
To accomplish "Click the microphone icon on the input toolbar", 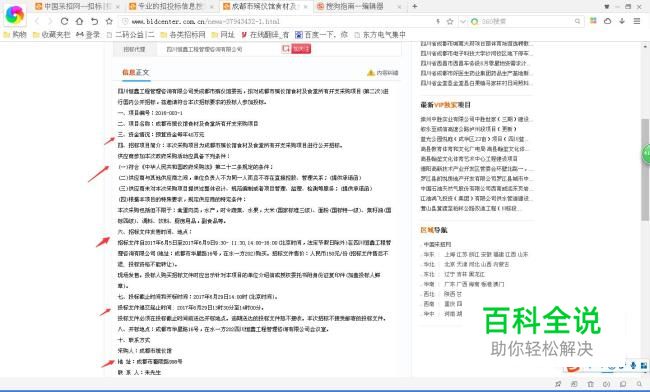I will pos(633,365).
